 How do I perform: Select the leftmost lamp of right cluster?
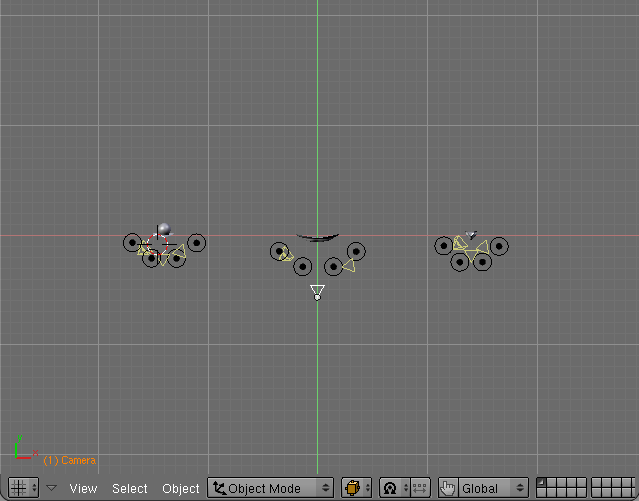point(444,246)
